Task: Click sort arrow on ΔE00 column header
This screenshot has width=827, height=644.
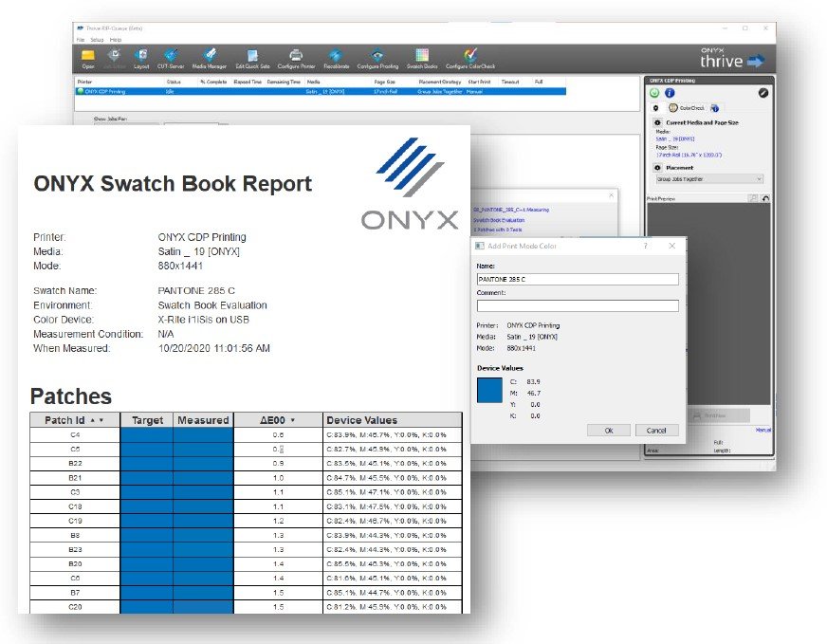Action: [x=293, y=420]
